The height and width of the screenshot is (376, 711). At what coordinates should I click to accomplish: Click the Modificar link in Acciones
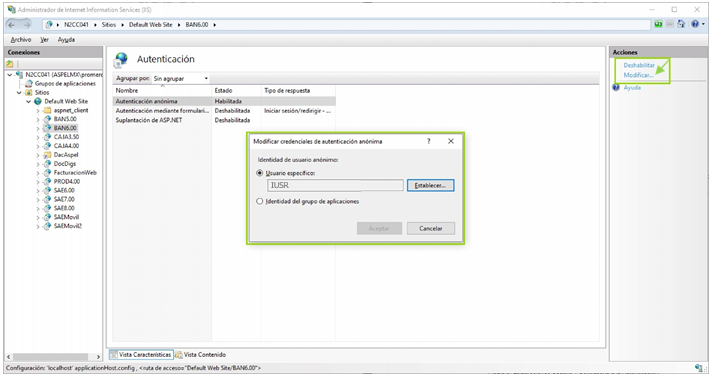click(x=638, y=75)
